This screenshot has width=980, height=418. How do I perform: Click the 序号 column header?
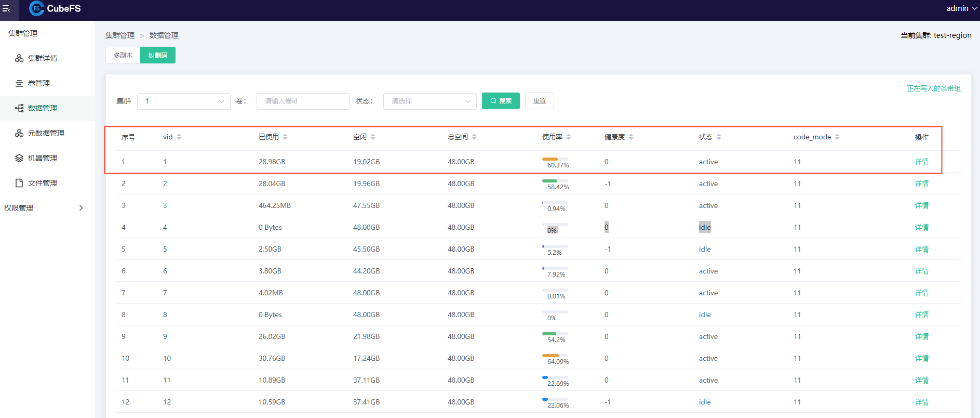[128, 137]
